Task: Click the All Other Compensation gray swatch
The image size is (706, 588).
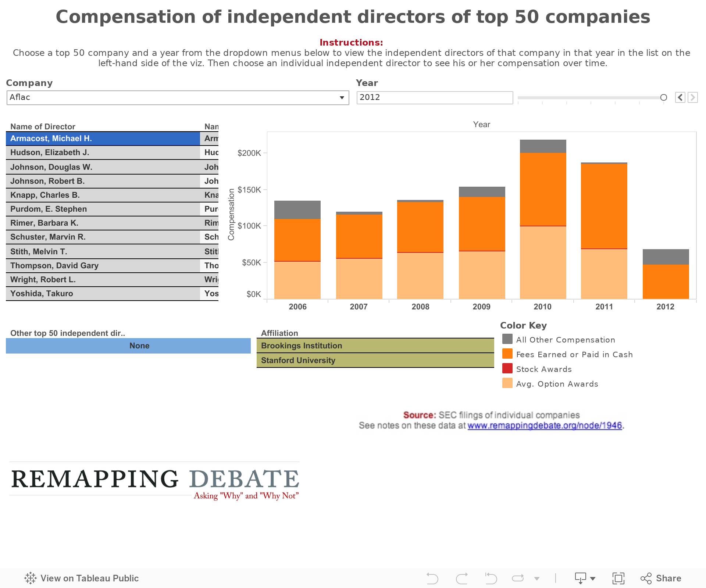Action: point(507,339)
